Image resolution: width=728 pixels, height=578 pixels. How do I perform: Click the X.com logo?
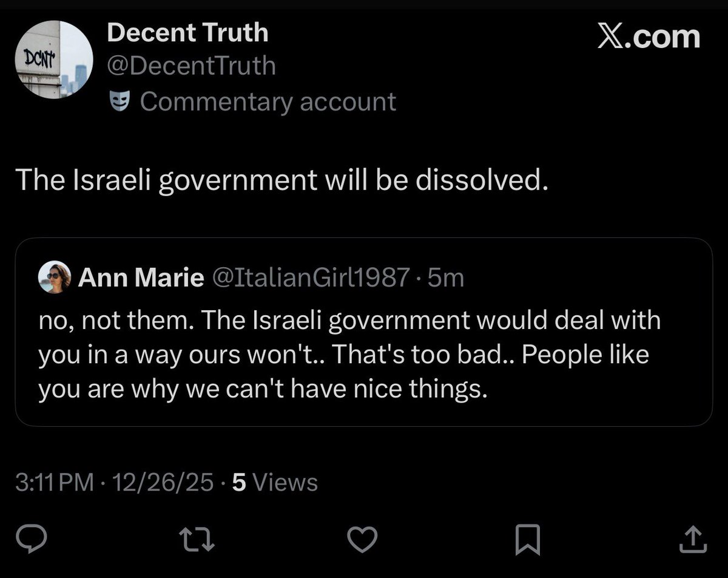(648, 36)
